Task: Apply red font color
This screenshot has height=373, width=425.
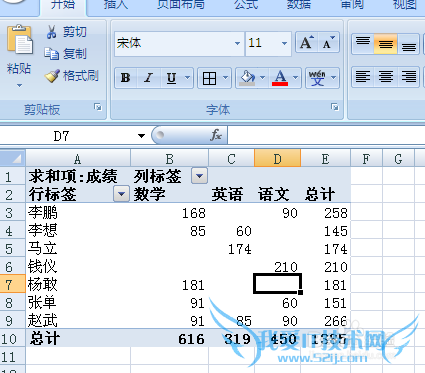Action: click(x=280, y=78)
